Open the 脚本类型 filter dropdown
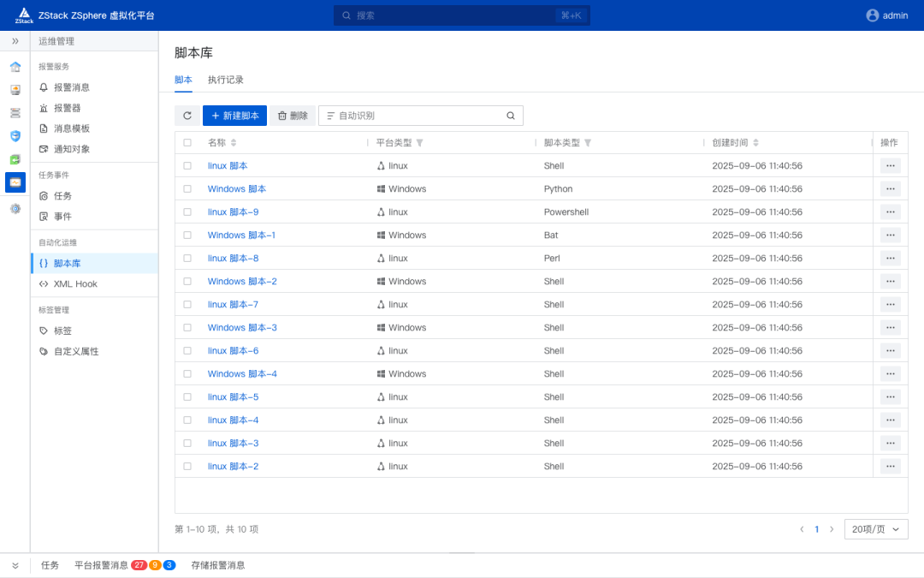924x578 pixels. 588,143
